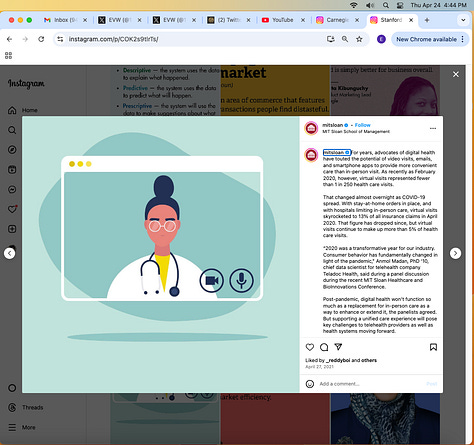The height and width of the screenshot is (445, 474).
Task: Open the Messenger icon in sidebar
Action: 12,189
